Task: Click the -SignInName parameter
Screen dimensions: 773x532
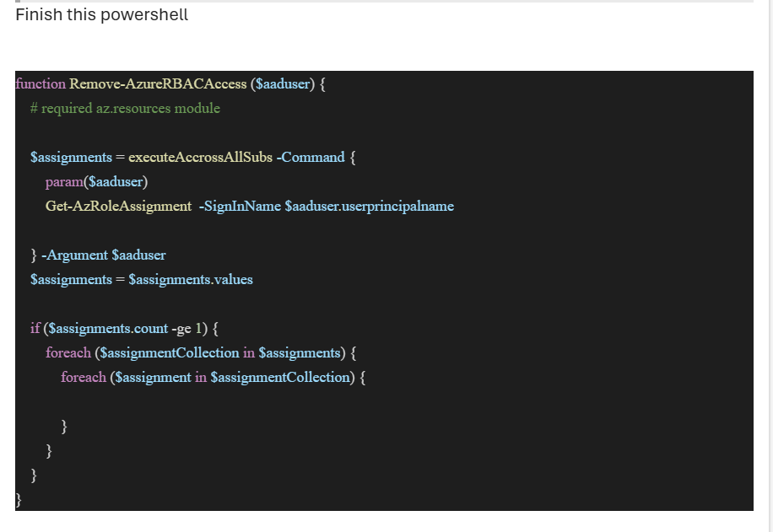Action: pos(240,206)
